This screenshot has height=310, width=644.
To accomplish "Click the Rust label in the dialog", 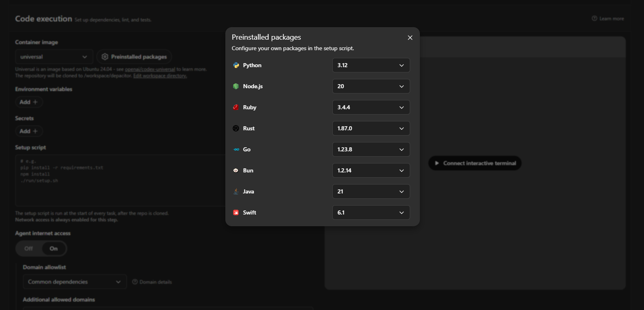I will pyautogui.click(x=249, y=128).
